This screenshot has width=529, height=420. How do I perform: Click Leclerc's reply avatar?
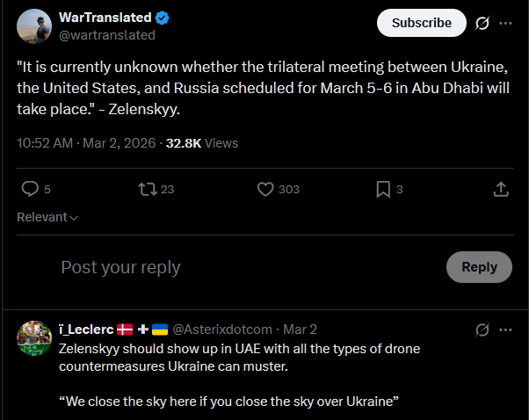click(33, 338)
